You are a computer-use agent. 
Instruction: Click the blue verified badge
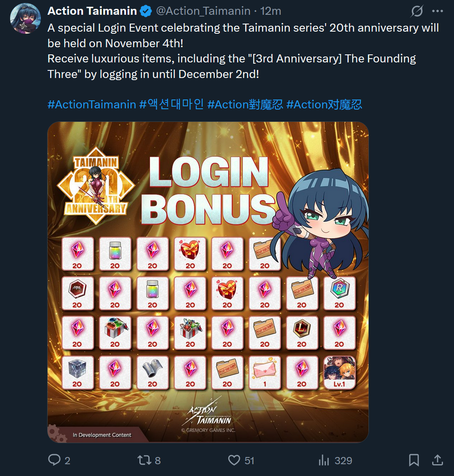146,11
